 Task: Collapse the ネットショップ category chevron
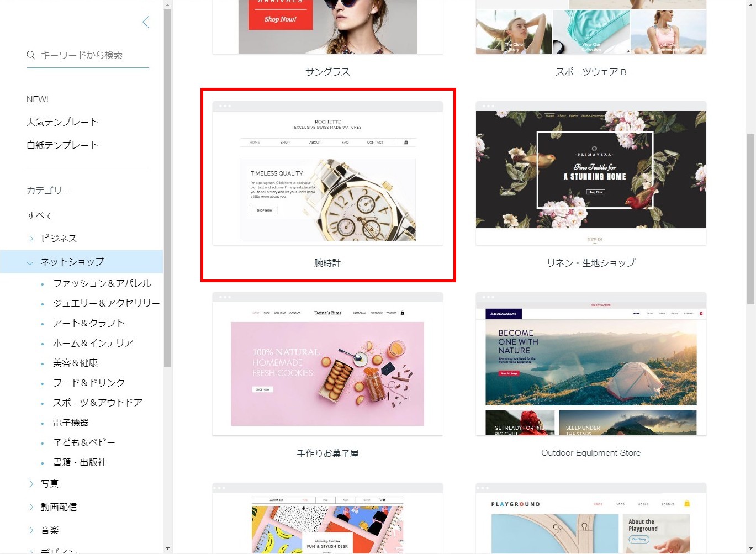(x=30, y=262)
